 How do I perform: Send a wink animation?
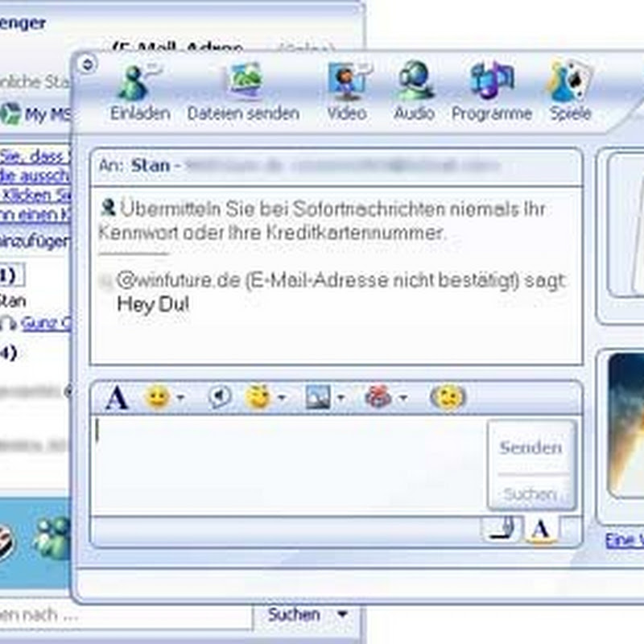pyautogui.click(x=258, y=397)
